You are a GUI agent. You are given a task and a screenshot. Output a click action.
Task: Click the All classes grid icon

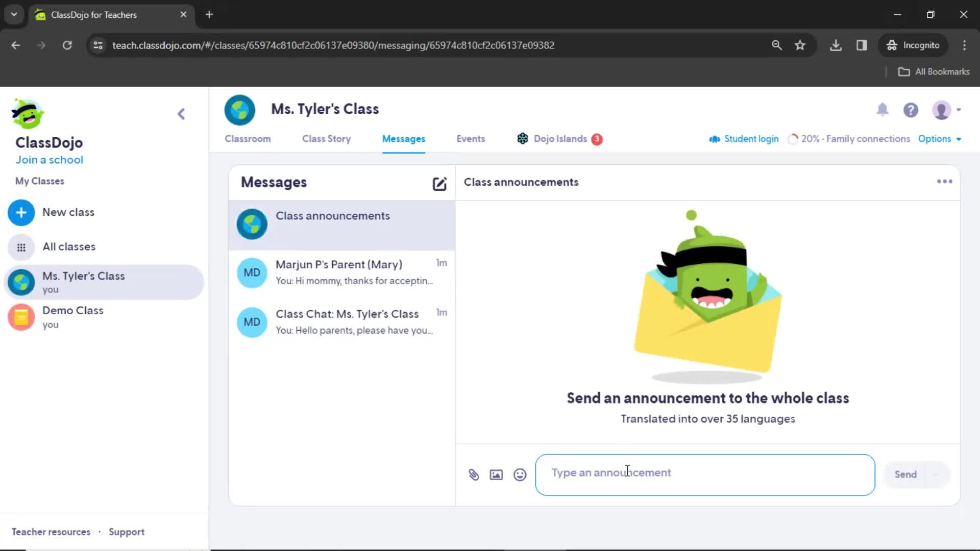click(21, 247)
